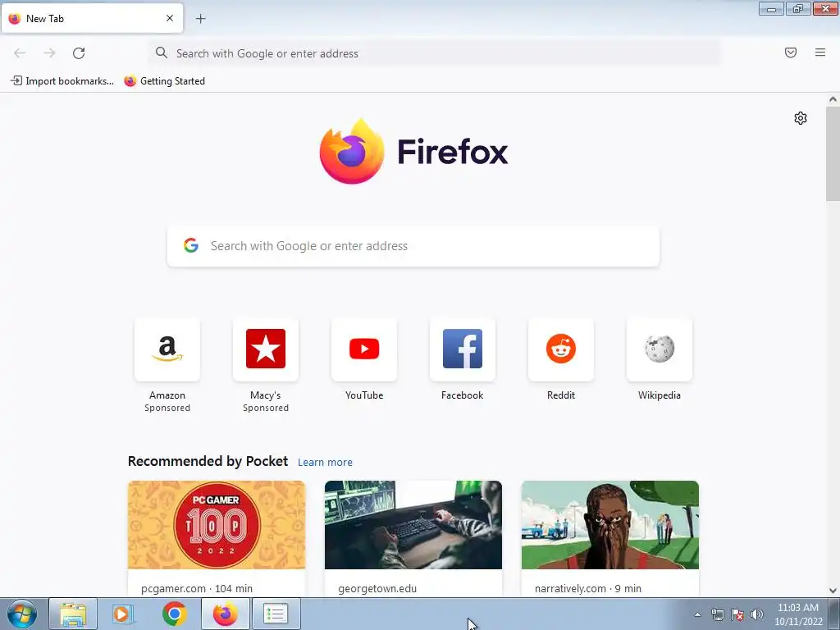Click the page scrollbar down arrow

tap(833, 591)
